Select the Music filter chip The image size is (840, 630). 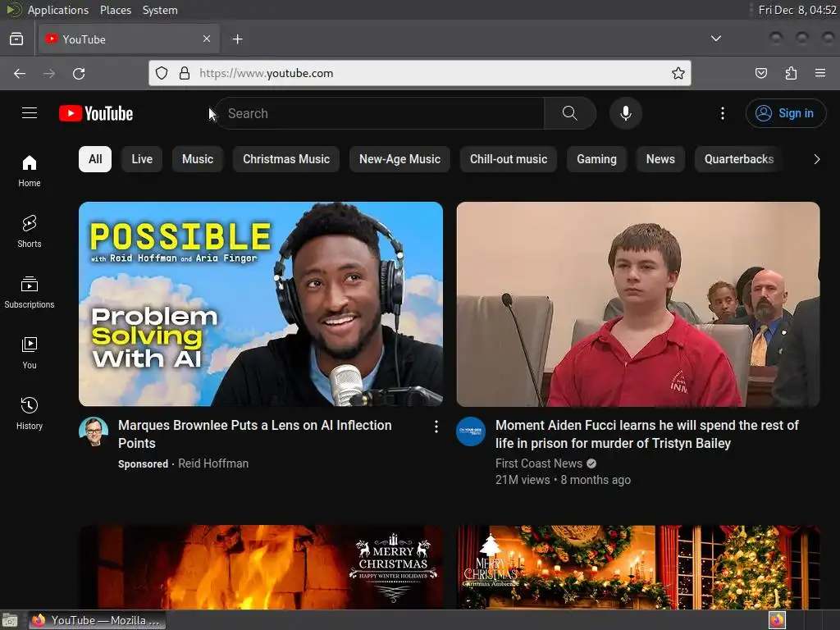coord(198,159)
